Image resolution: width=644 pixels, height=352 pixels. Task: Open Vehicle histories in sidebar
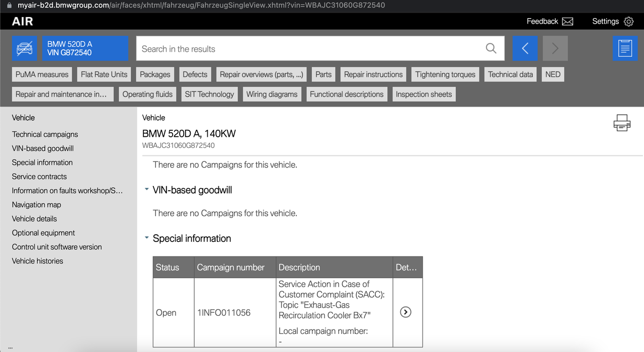click(38, 261)
